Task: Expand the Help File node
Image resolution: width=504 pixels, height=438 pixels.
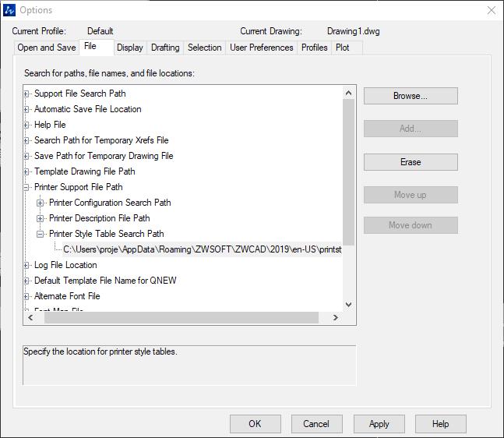Action: tap(26, 125)
